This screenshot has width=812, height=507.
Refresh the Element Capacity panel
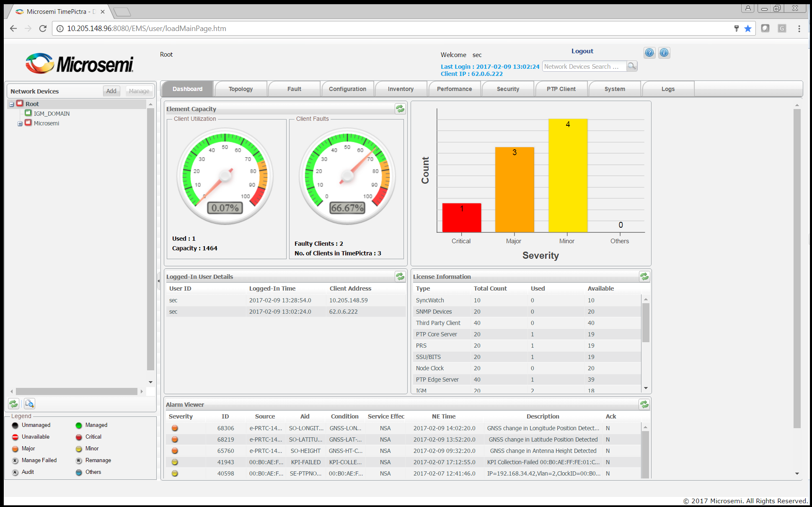click(x=400, y=109)
